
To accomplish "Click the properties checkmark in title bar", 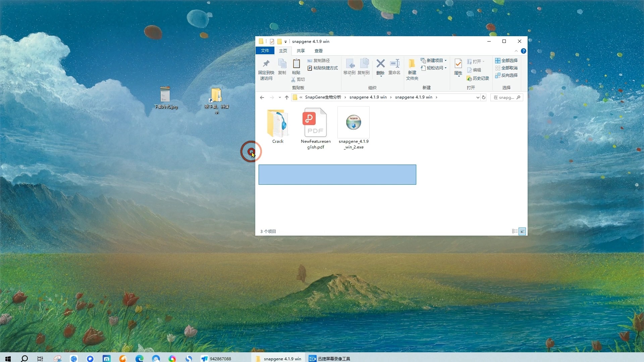I will coord(272,42).
